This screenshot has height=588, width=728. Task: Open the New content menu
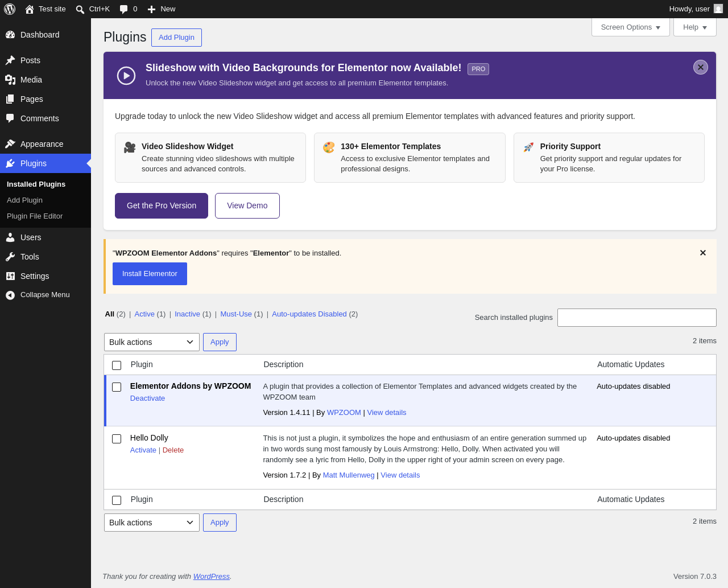click(162, 9)
